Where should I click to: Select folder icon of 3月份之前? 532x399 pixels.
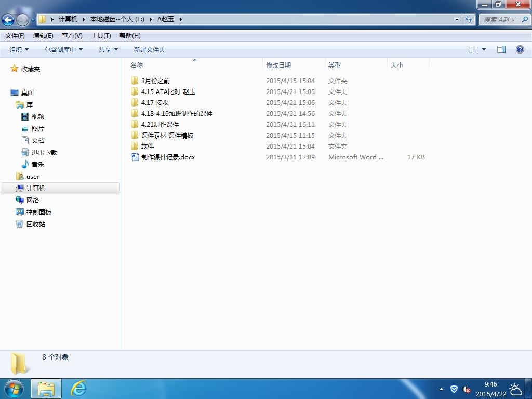135,81
